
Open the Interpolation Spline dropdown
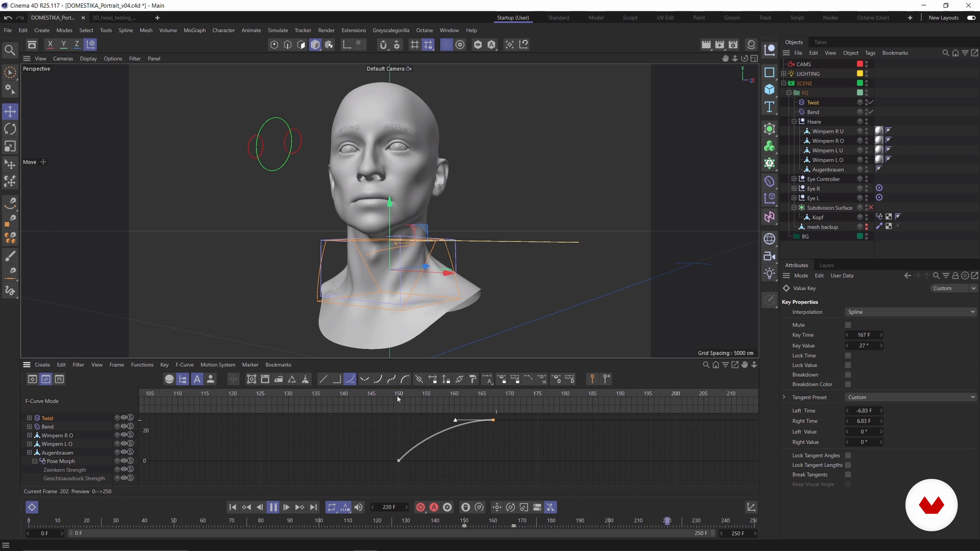(910, 312)
